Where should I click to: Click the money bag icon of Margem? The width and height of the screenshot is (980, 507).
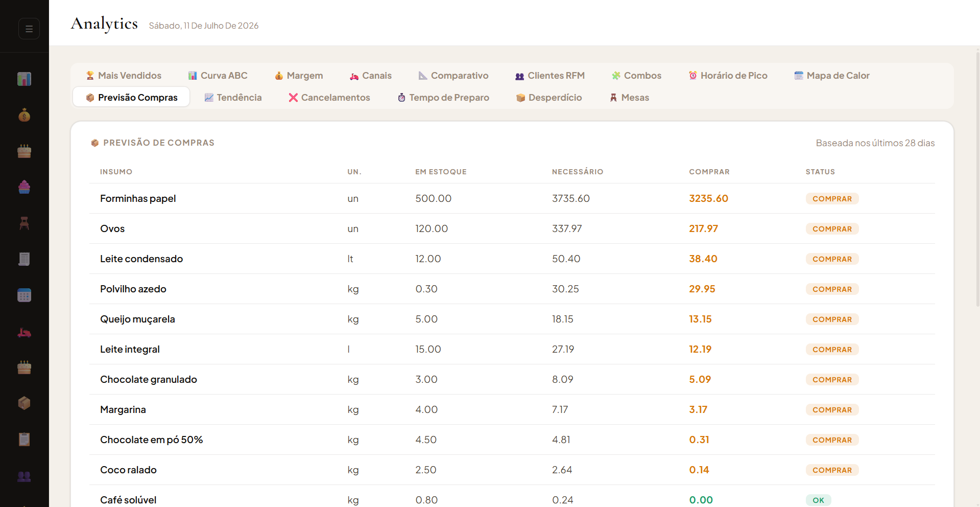[279, 76]
